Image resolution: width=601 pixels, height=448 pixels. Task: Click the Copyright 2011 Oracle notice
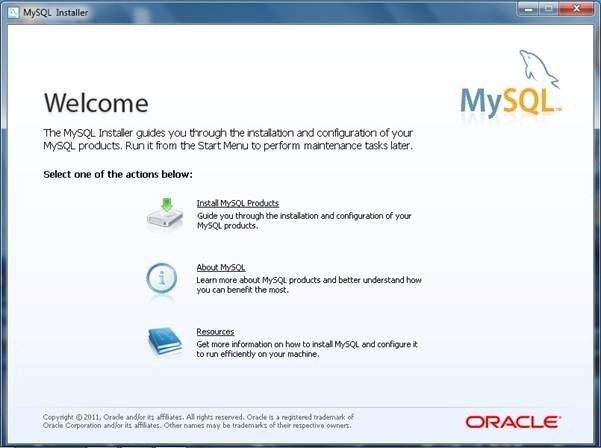click(x=198, y=421)
